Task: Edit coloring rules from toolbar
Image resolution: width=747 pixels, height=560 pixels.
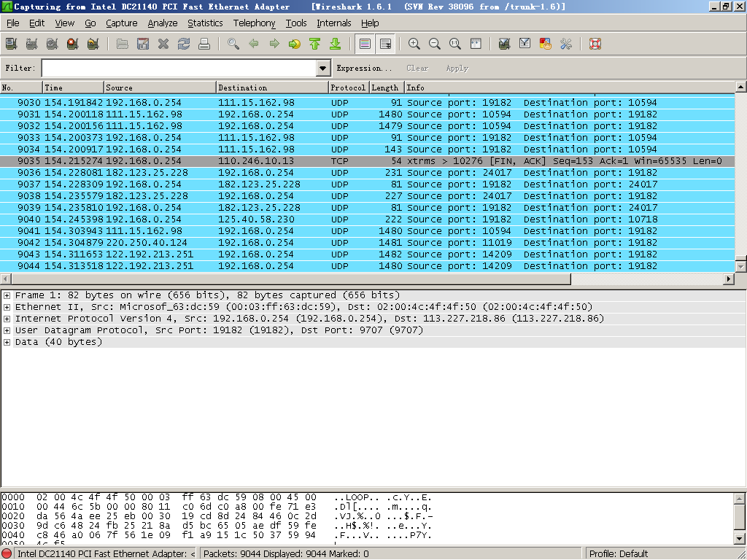Action: pos(546,44)
